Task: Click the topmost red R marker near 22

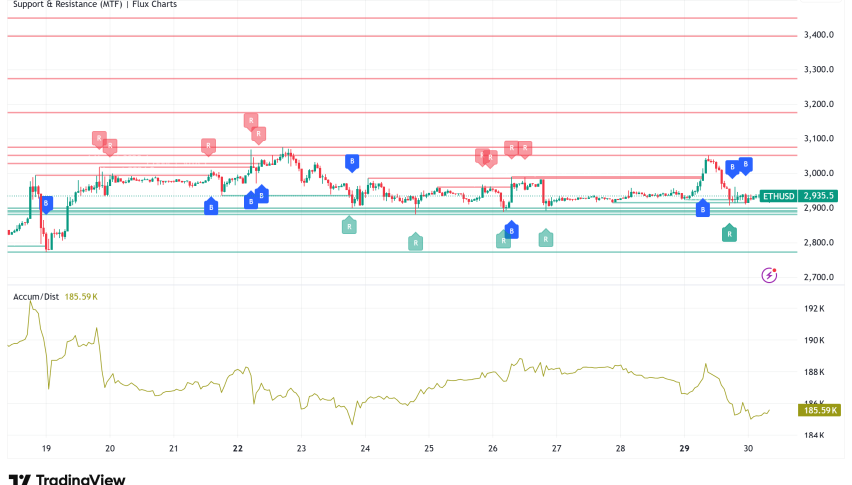Action: tap(250, 121)
